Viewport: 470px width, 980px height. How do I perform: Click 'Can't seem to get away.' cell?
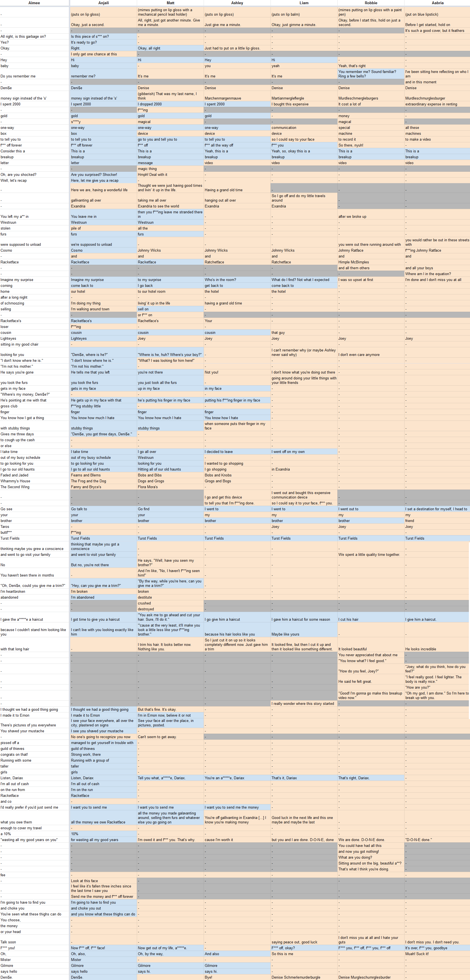point(170,737)
